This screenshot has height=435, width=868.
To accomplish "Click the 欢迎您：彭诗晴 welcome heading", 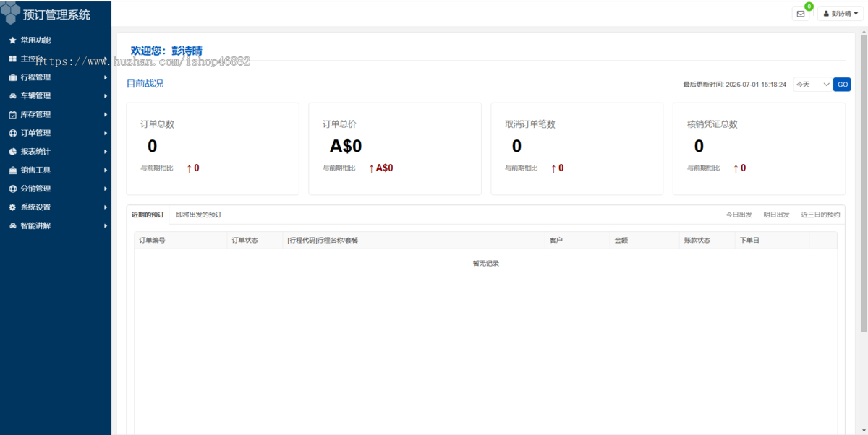I will click(166, 51).
